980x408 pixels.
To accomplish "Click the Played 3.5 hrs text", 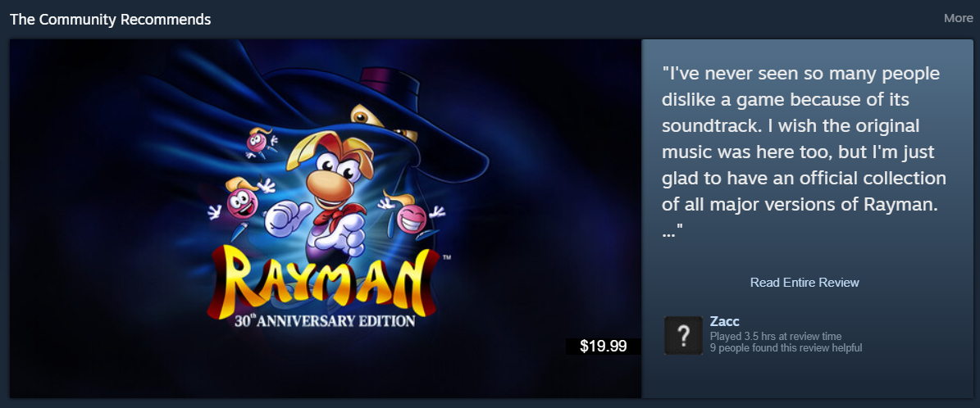I will click(x=775, y=337).
